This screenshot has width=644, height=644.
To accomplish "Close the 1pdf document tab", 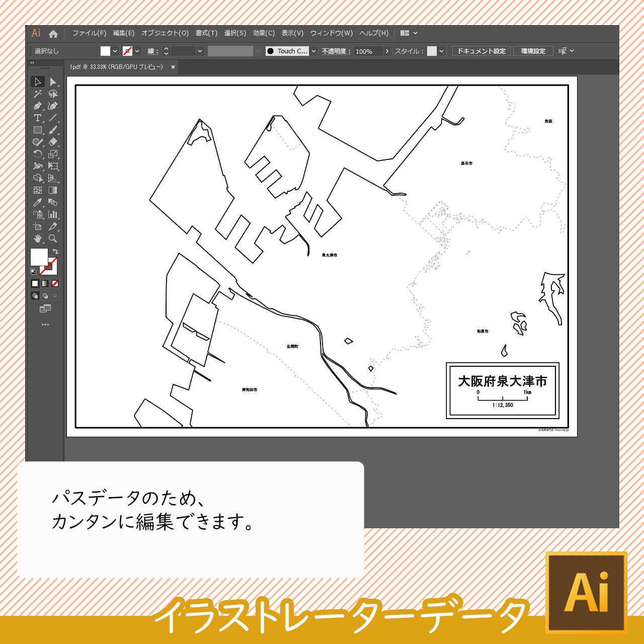I will pyautogui.click(x=173, y=67).
